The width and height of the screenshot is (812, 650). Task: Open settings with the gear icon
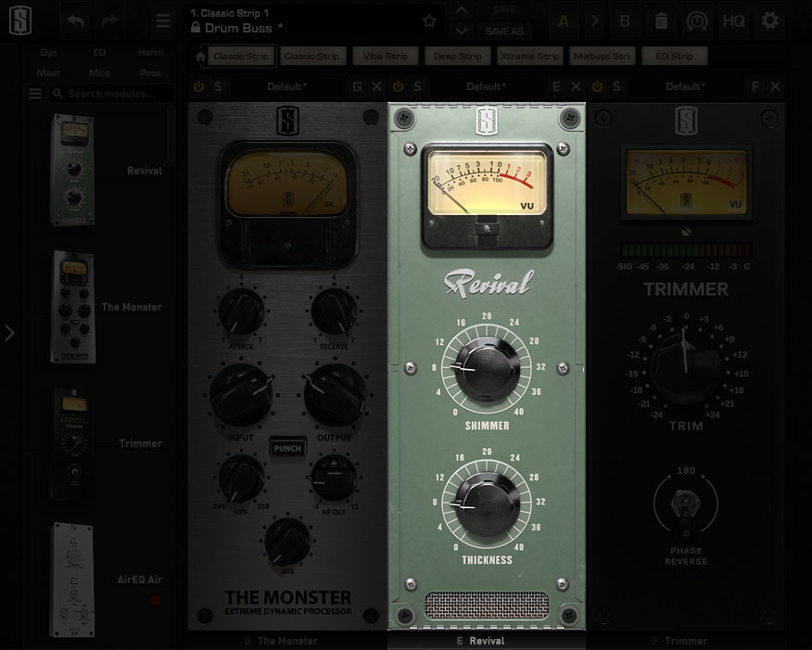tap(769, 21)
